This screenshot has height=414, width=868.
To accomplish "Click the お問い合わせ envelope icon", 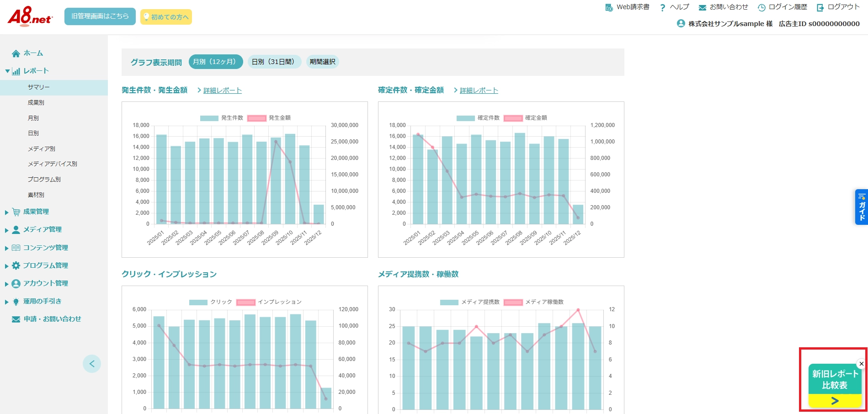I will coord(703,7).
